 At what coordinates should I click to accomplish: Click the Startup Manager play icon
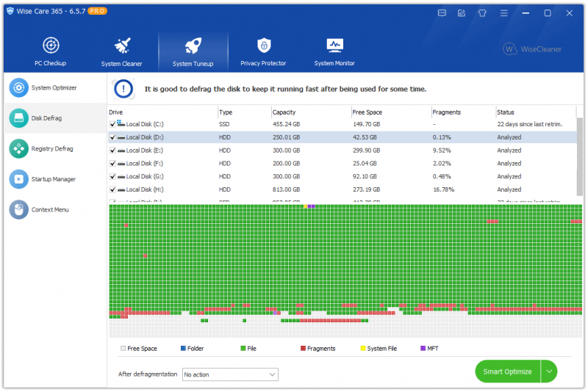pyautogui.click(x=19, y=179)
